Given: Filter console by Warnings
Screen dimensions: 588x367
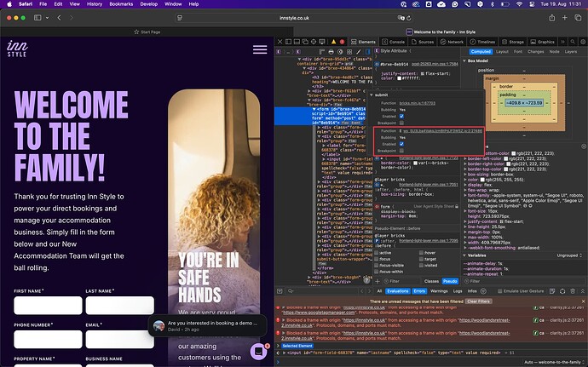Looking at the screenshot, I should coord(439,291).
